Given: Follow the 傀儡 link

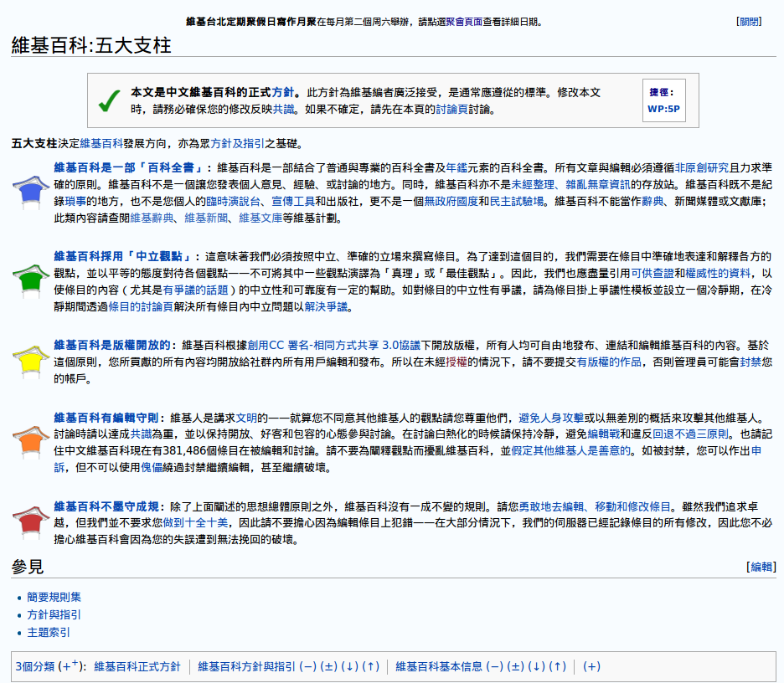Looking at the screenshot, I should (152, 468).
